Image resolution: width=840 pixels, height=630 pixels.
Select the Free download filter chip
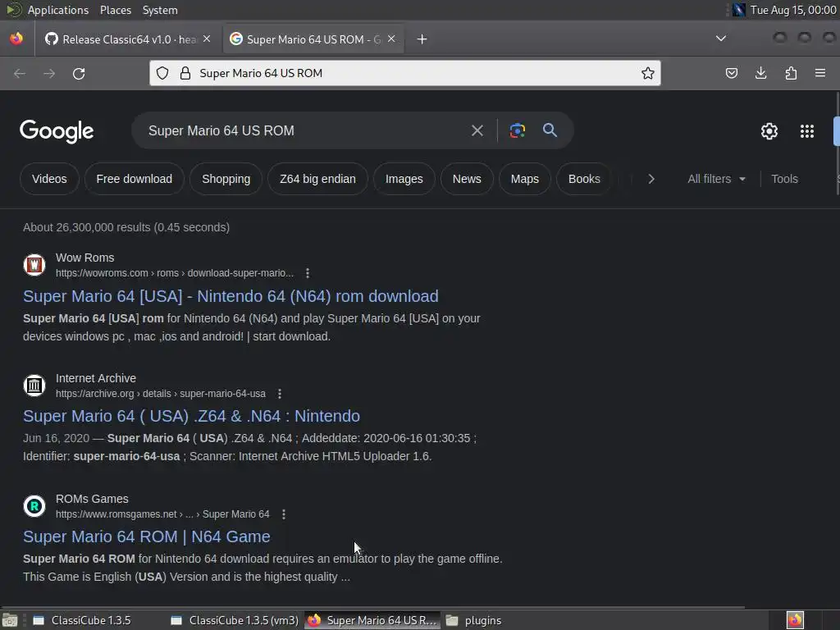tap(135, 179)
